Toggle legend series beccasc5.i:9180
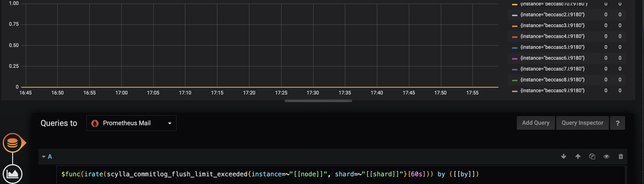The height and width of the screenshot is (184, 644). [552, 47]
